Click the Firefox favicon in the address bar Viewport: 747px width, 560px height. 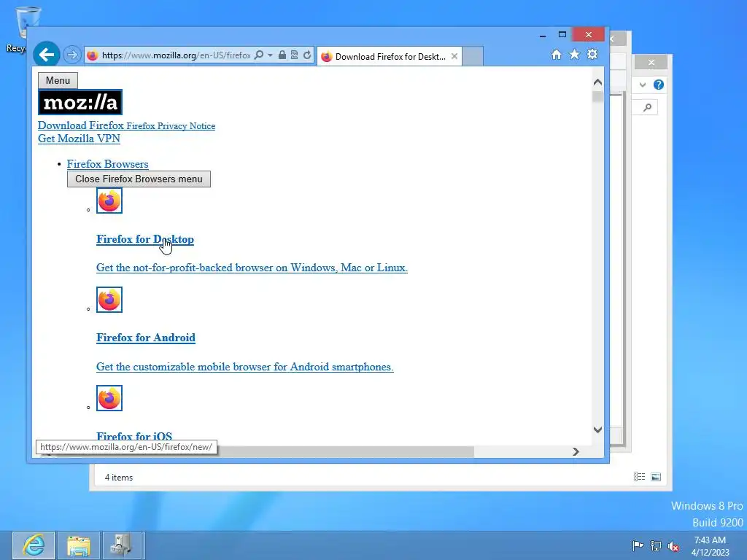pyautogui.click(x=93, y=55)
